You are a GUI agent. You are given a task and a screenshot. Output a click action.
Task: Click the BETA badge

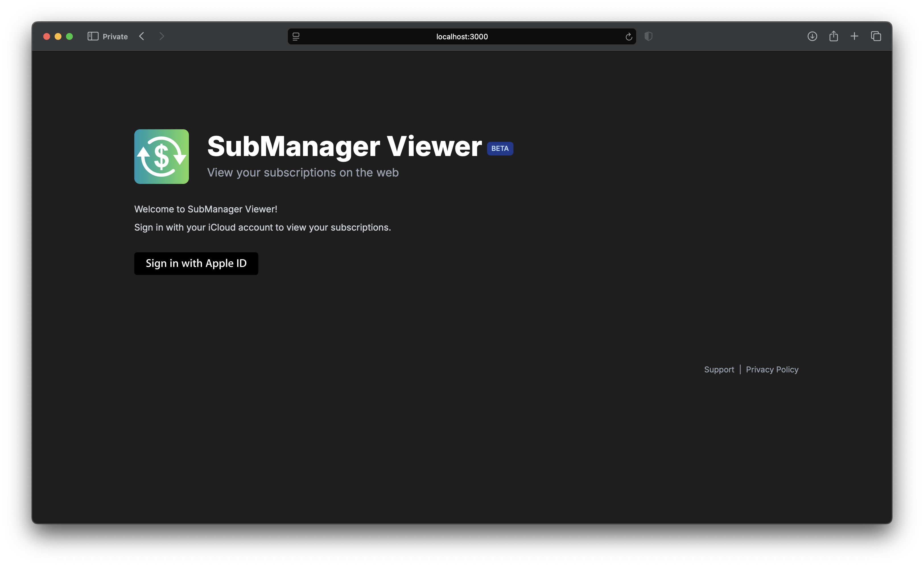pyautogui.click(x=500, y=148)
